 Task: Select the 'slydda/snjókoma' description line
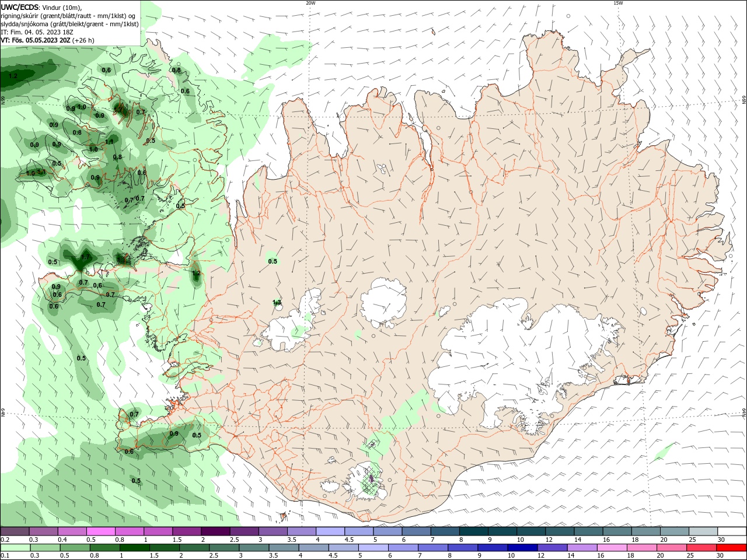click(69, 24)
